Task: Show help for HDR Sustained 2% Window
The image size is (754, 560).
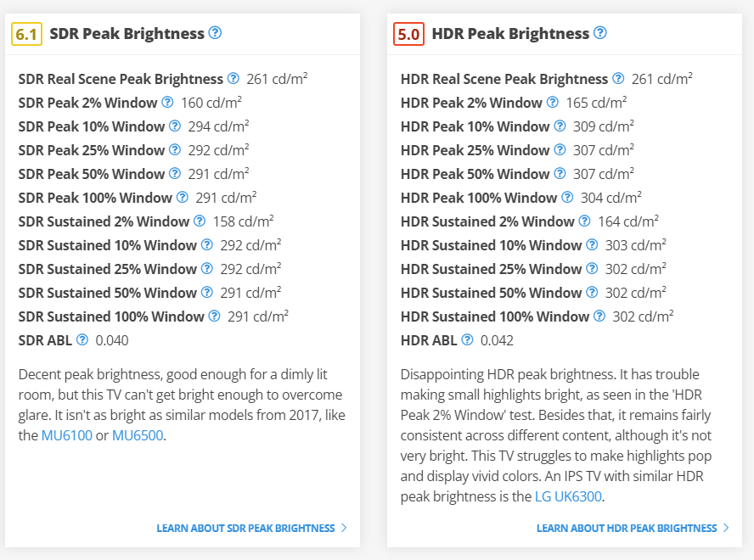Action: (585, 221)
